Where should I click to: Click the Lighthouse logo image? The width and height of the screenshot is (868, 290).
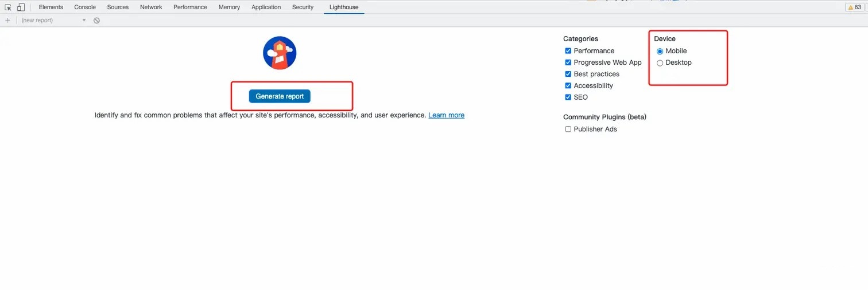[x=280, y=53]
